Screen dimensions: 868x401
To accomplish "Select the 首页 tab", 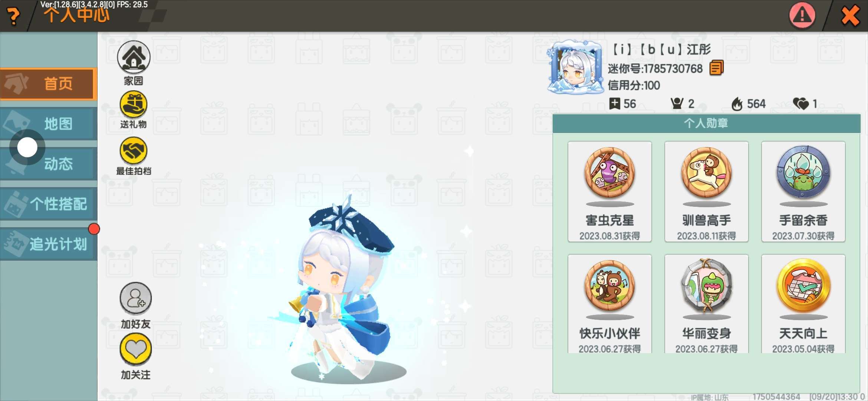I will 48,84.
